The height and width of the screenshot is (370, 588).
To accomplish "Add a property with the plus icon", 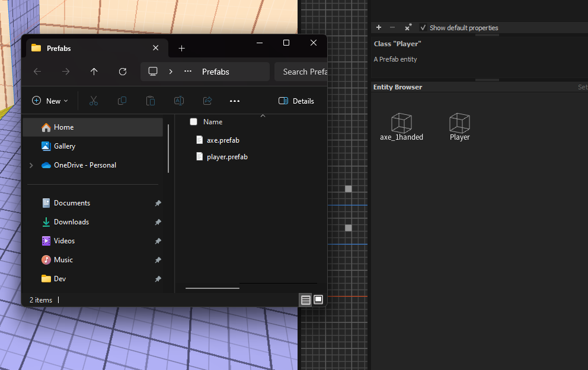I will pyautogui.click(x=379, y=27).
